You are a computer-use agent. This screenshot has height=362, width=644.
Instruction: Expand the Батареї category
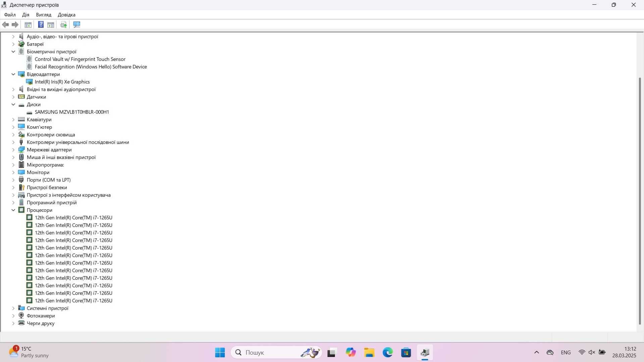[13, 44]
